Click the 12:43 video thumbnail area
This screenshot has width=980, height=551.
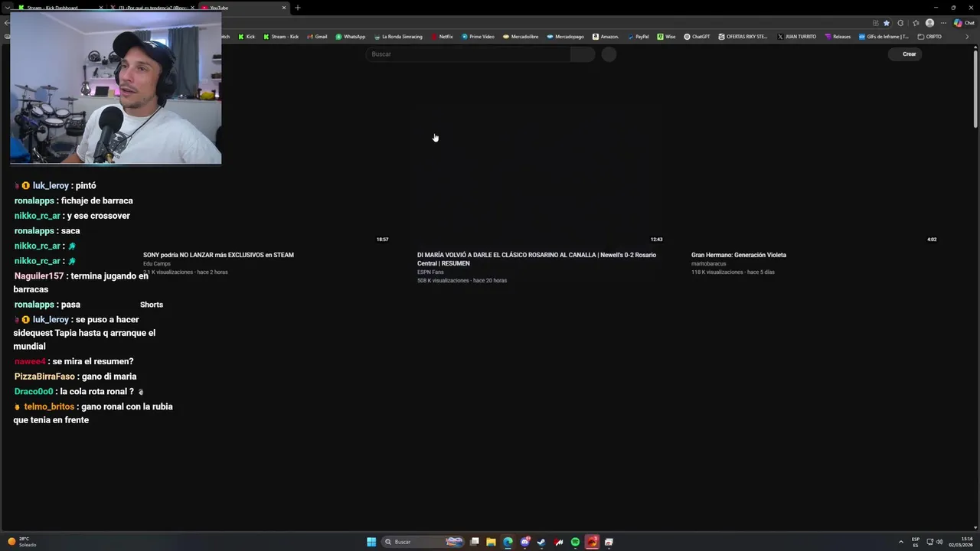540,168
